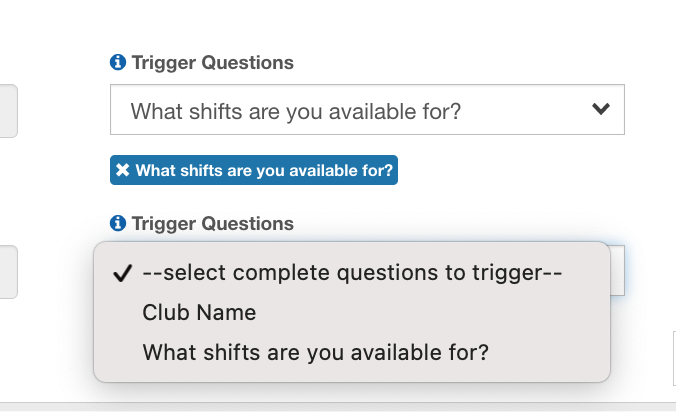The width and height of the screenshot is (676, 412).
Task: Click the blue 'What shifts are you available for?' tag
Action: (x=264, y=171)
